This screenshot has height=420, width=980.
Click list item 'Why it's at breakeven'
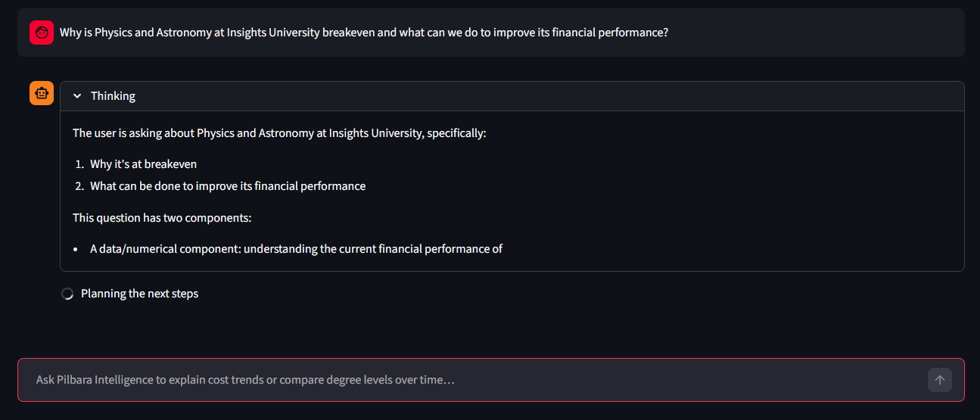click(143, 164)
